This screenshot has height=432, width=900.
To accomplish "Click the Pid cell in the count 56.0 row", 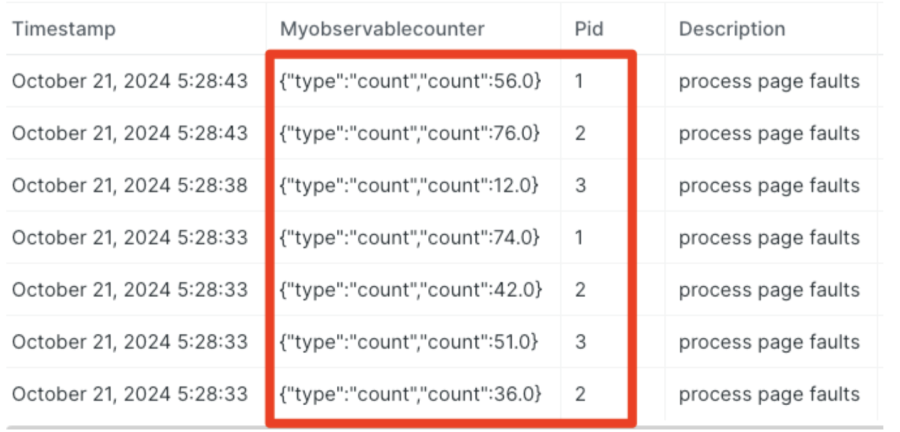I will 579,82.
